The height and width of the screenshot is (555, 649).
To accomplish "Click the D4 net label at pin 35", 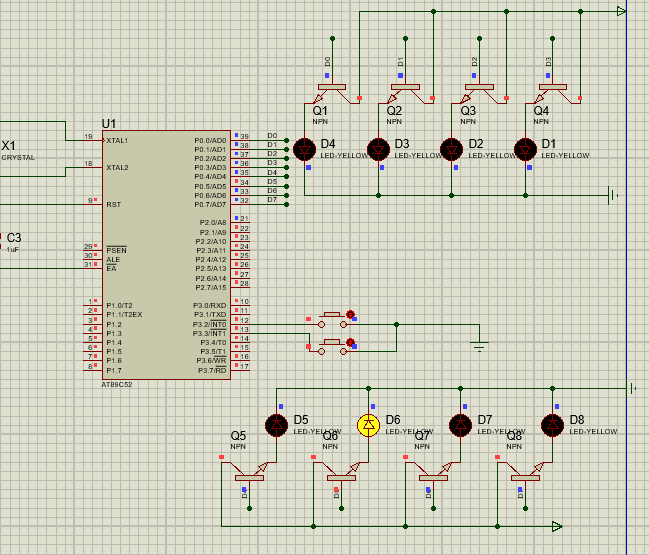I will (272, 172).
